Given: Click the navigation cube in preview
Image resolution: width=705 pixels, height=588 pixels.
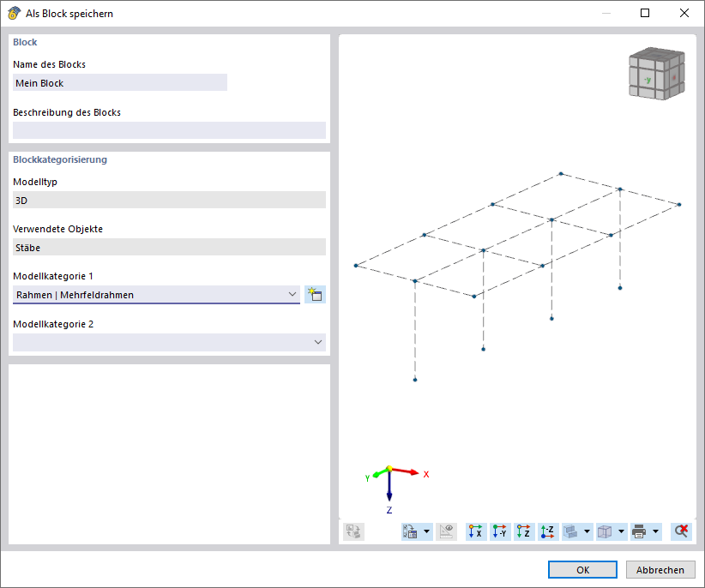Looking at the screenshot, I should coord(656,74).
